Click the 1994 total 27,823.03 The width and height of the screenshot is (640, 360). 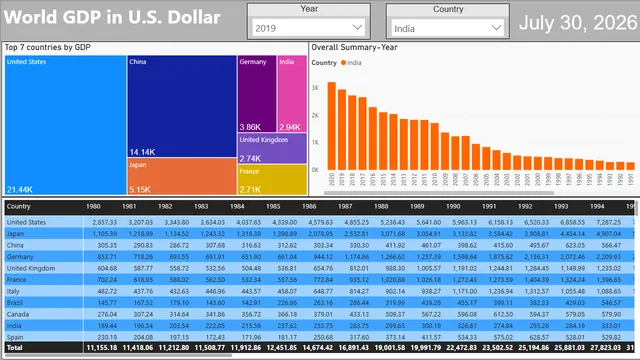click(605, 348)
